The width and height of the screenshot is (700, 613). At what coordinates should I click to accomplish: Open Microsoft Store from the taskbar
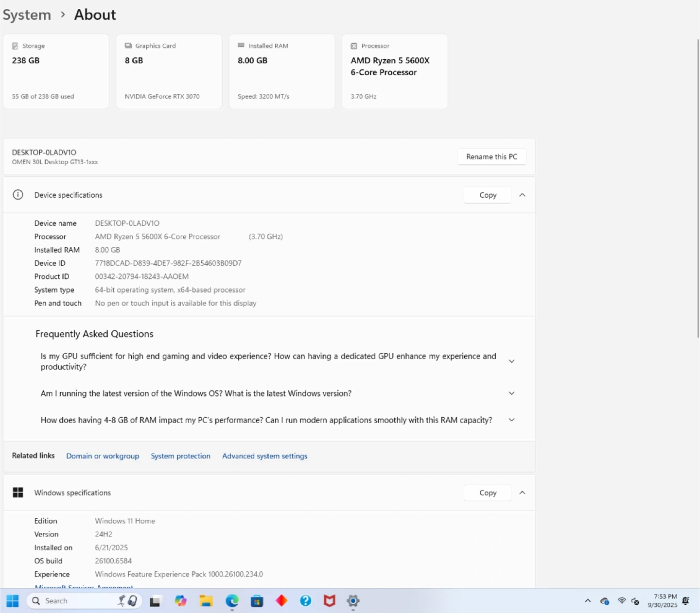[257, 601]
